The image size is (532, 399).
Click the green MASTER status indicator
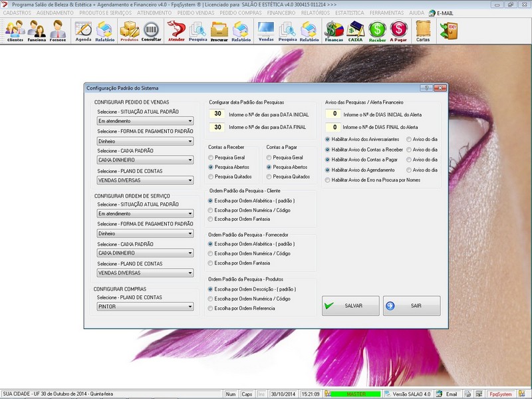pyautogui.click(x=356, y=394)
